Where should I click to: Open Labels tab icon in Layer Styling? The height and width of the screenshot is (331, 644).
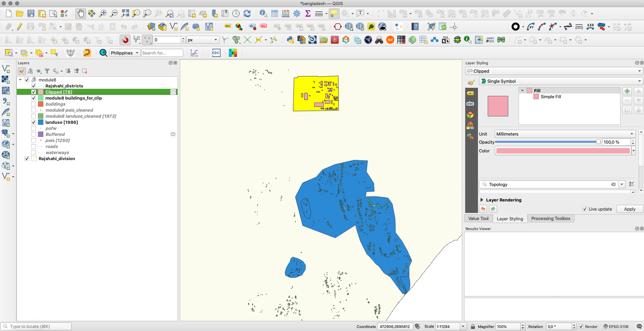tap(470, 93)
